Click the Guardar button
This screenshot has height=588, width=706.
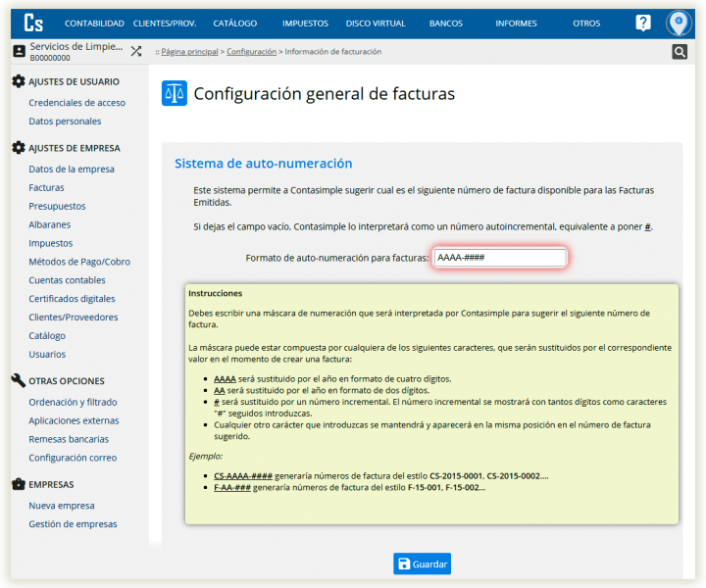pyautogui.click(x=422, y=563)
